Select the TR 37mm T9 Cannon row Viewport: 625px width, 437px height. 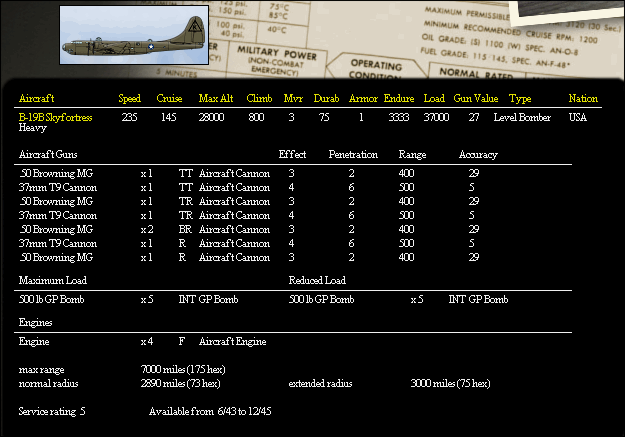click(x=246, y=215)
